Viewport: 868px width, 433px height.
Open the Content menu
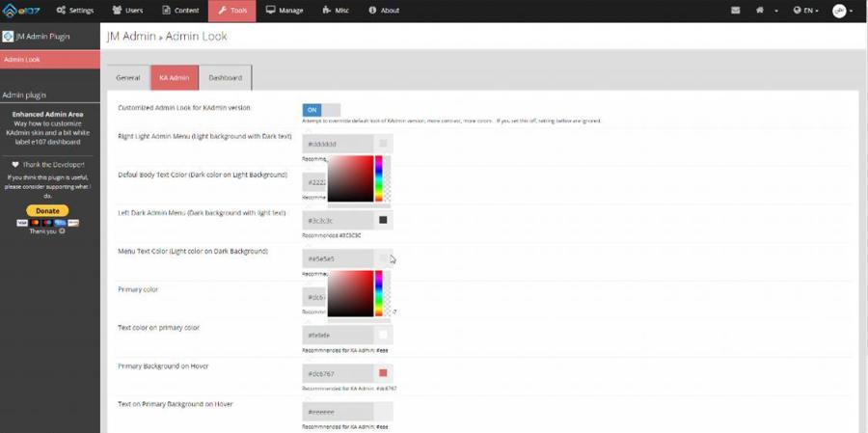180,11
